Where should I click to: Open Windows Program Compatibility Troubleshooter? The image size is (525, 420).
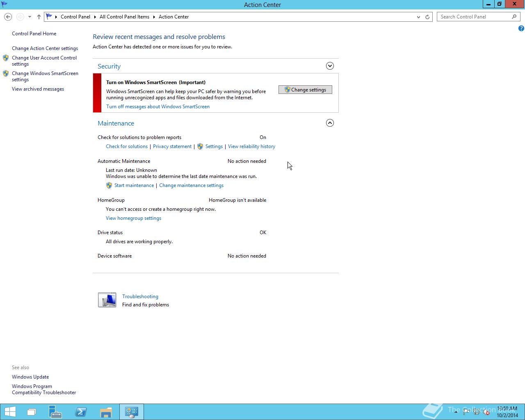(44, 389)
